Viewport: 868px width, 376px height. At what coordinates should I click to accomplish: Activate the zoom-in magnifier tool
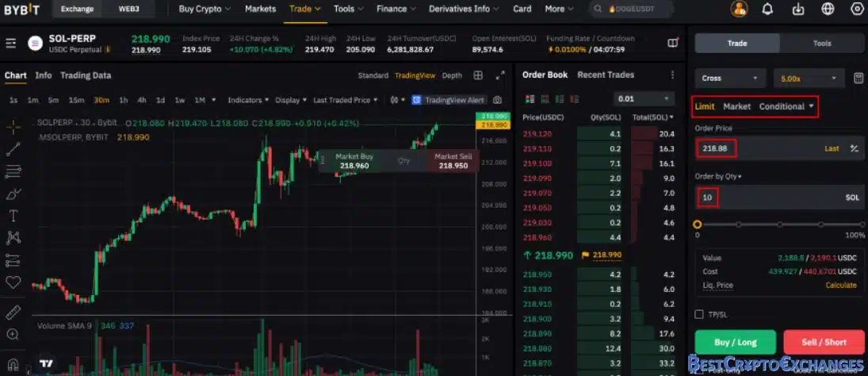click(x=13, y=334)
